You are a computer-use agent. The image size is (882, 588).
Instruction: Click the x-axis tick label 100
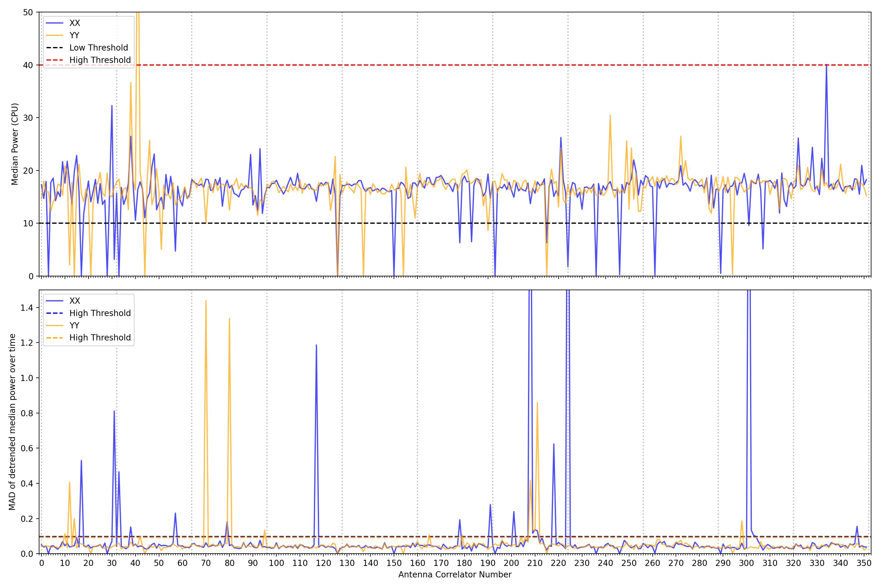click(x=276, y=563)
